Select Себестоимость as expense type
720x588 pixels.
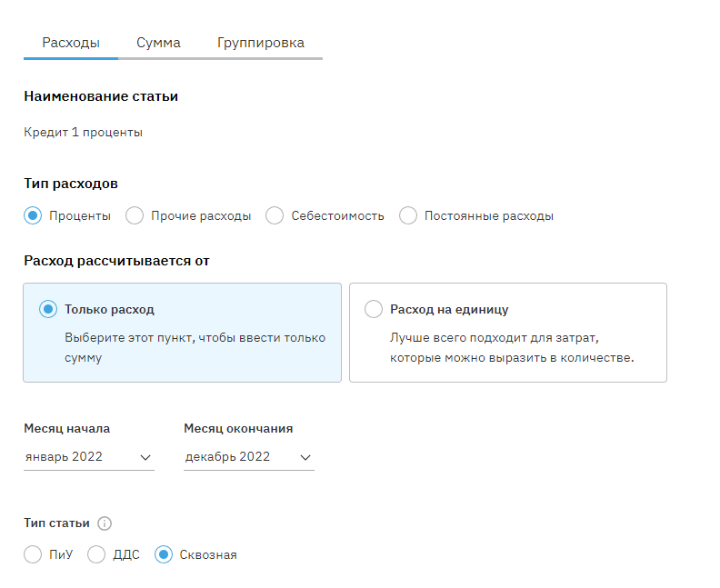(275, 216)
